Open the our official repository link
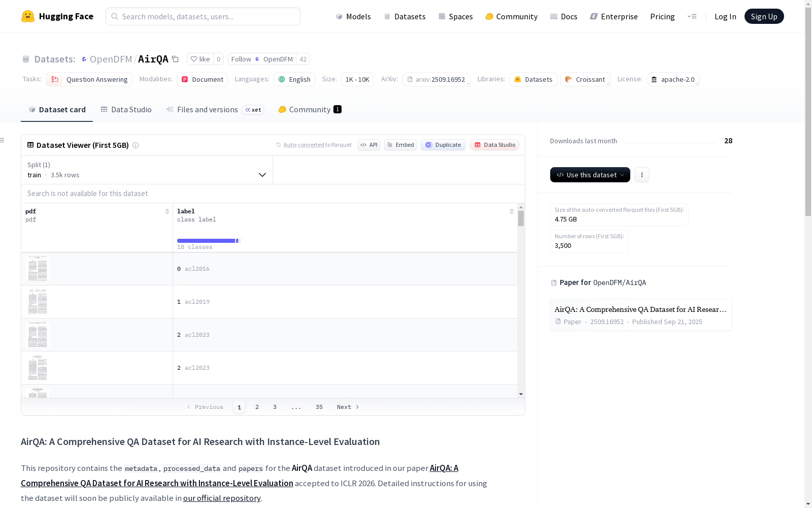 [222, 498]
